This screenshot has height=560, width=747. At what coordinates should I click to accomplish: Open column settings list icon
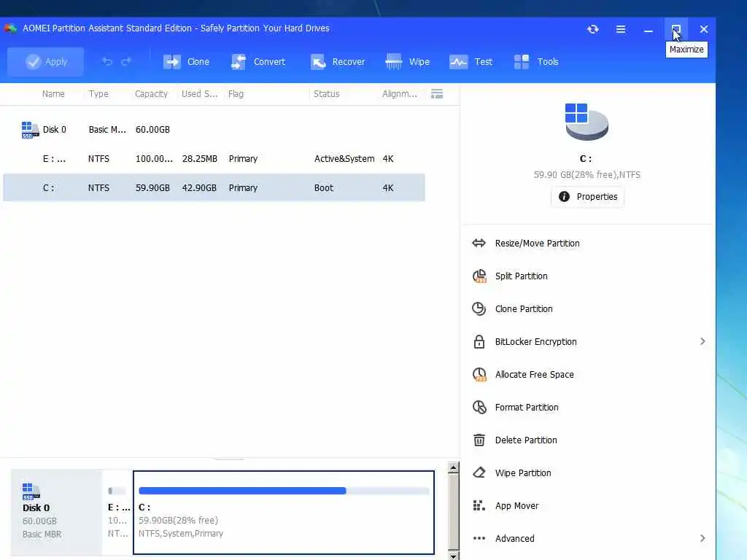coord(437,94)
